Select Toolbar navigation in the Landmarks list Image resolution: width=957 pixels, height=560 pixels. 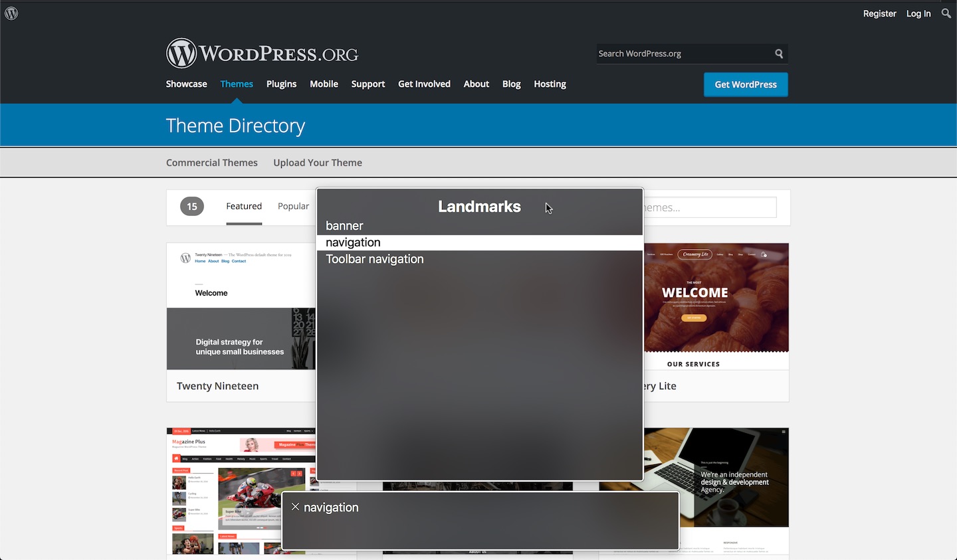[x=480, y=259]
